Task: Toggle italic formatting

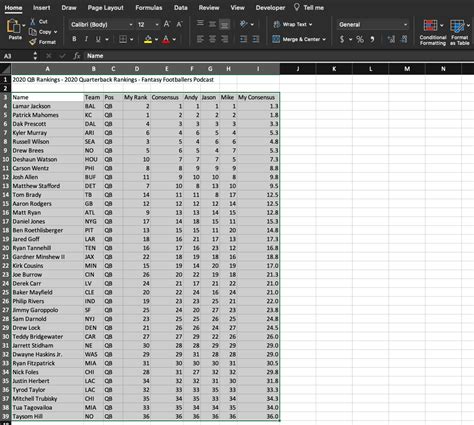Action: pos(86,39)
